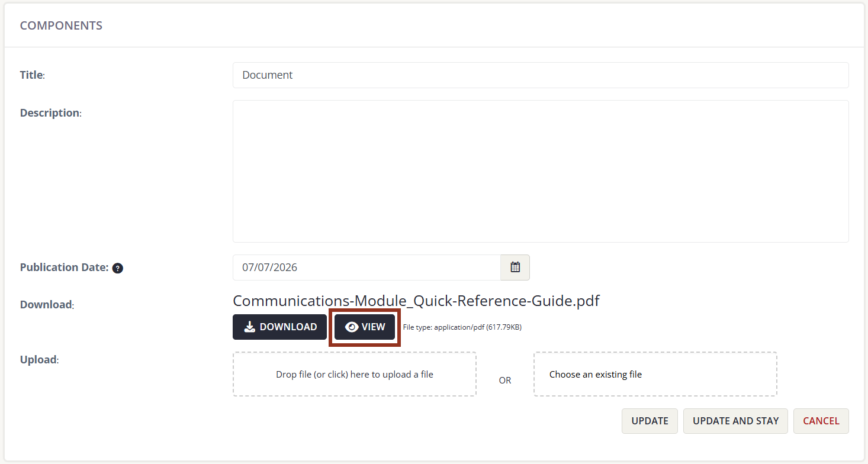The image size is (868, 464).
Task: Click the Upload field label
Action: coord(38,359)
